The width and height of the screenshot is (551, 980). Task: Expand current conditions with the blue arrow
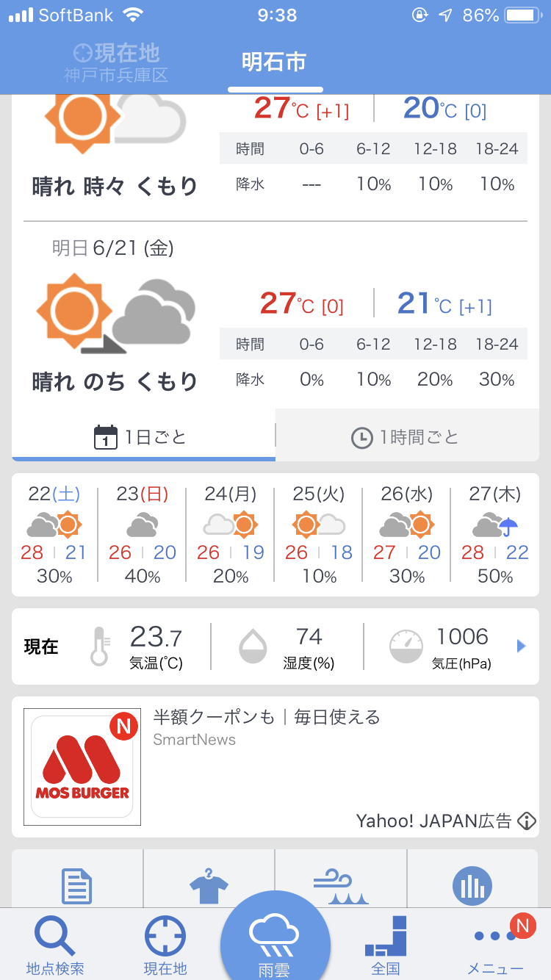[522, 646]
